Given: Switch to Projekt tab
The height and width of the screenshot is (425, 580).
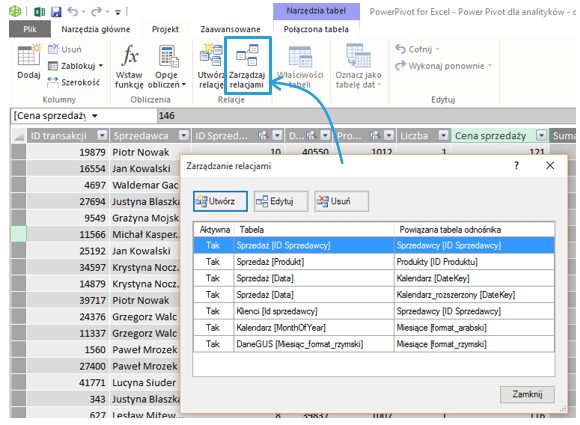Looking at the screenshot, I should click(165, 29).
